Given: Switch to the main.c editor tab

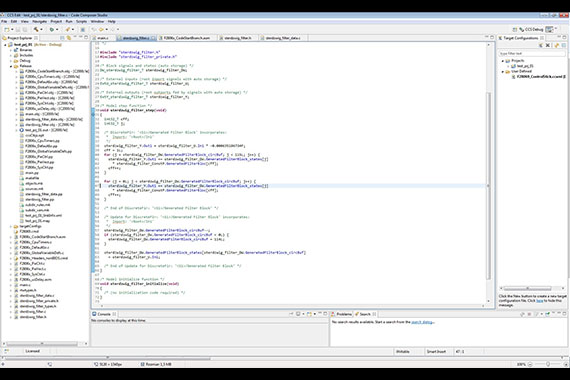Looking at the screenshot, I should point(103,38).
